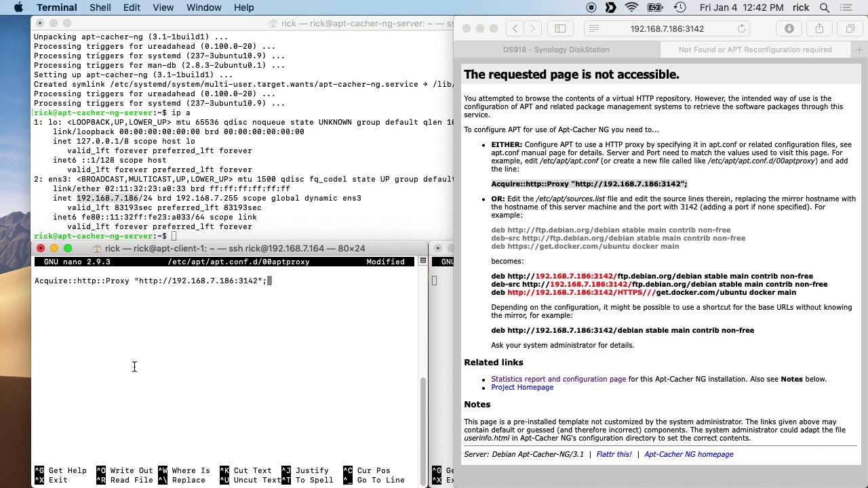Open a new Safari tab
Viewport: 868px width, 488px height.
click(x=859, y=49)
